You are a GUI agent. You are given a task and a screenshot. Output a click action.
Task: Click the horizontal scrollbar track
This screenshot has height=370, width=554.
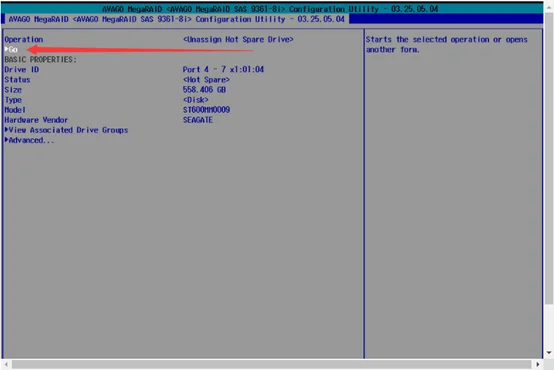coord(271,364)
